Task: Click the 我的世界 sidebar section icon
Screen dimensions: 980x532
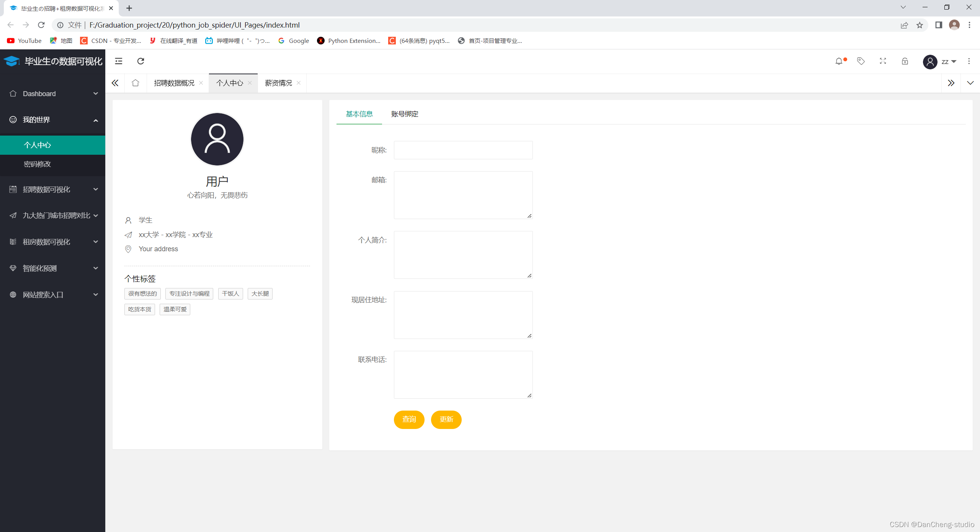Action: (13, 120)
